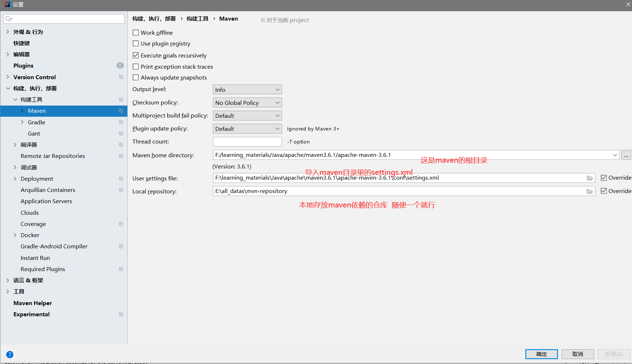Click the project-level icon next to Coverage
632x364 pixels.
(121, 224)
